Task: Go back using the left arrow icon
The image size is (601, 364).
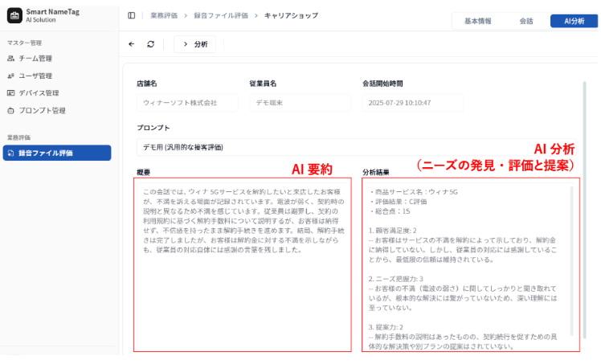Action: 132,44
